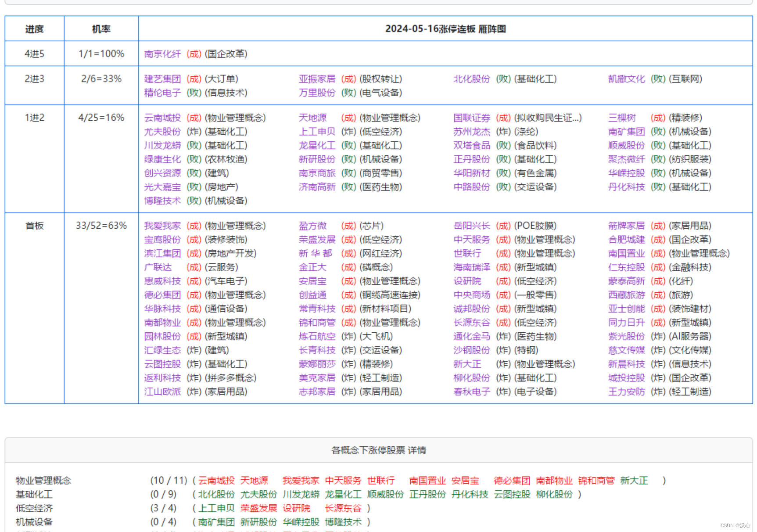
Task: Click 盈方微 stock name
Action: [x=312, y=226]
